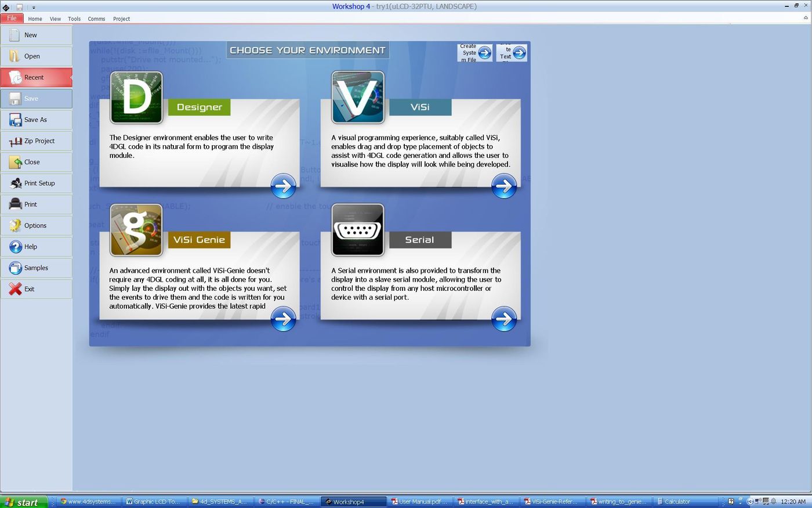The image size is (812, 508).
Task: Open the File menu tab
Action: tap(12, 18)
